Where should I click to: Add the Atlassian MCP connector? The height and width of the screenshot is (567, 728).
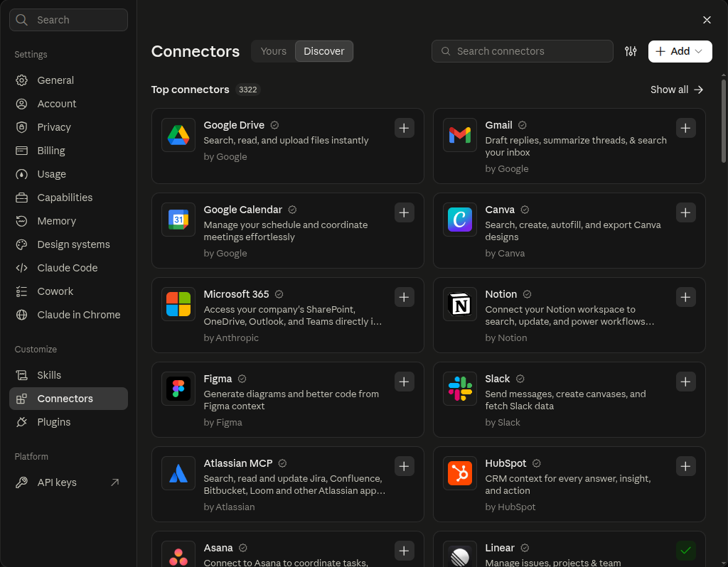coord(404,466)
